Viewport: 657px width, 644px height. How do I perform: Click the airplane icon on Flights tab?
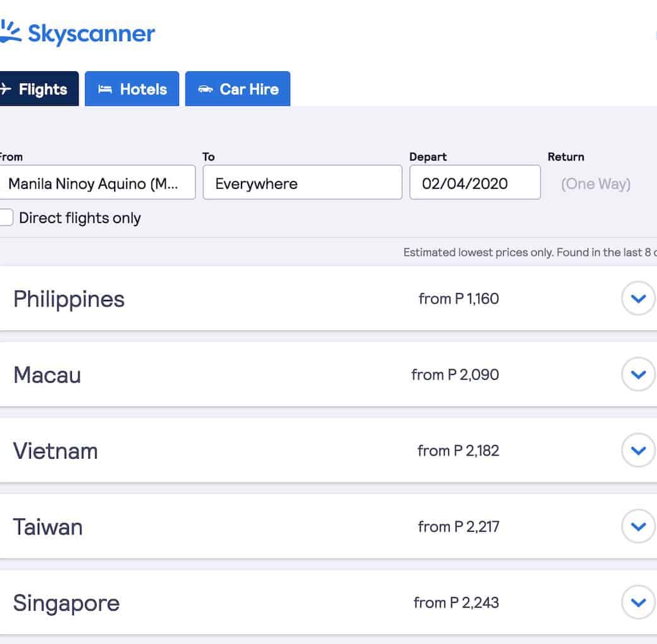tap(5, 89)
